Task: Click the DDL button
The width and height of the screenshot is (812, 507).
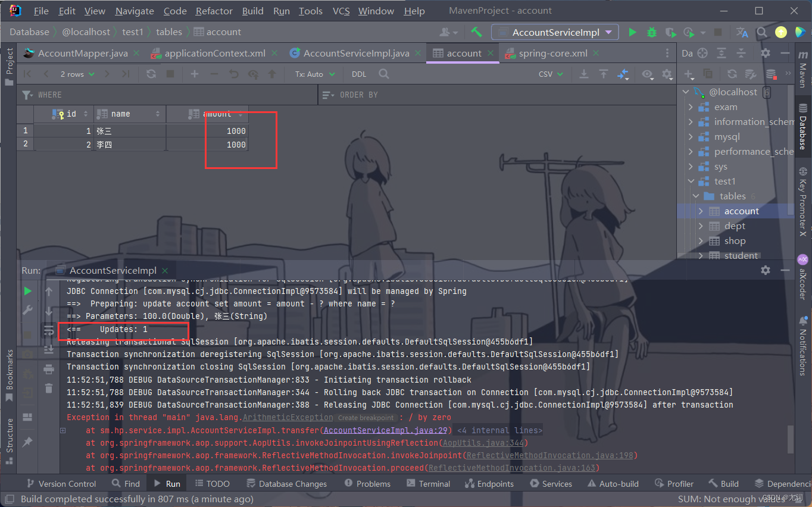Action: [359, 74]
